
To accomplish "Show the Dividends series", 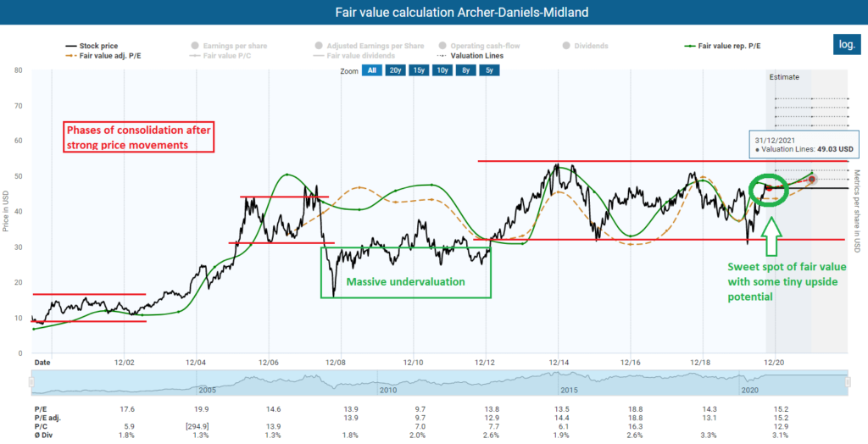I will pyautogui.click(x=587, y=46).
